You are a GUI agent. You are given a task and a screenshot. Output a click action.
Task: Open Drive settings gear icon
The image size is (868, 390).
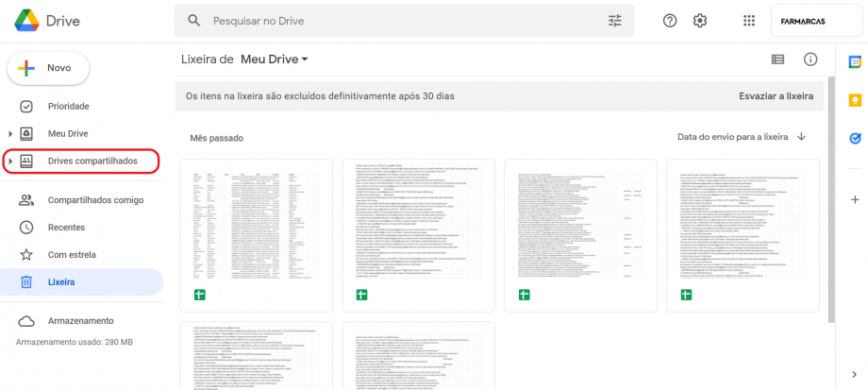click(x=700, y=21)
